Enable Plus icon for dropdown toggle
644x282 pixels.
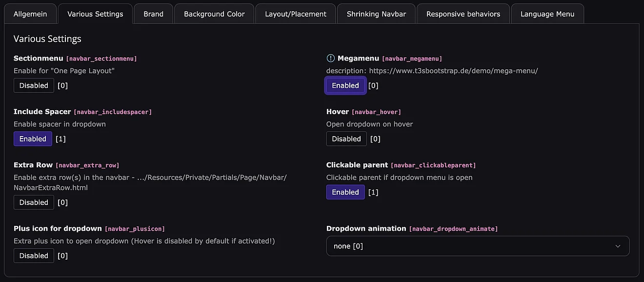tap(34, 256)
